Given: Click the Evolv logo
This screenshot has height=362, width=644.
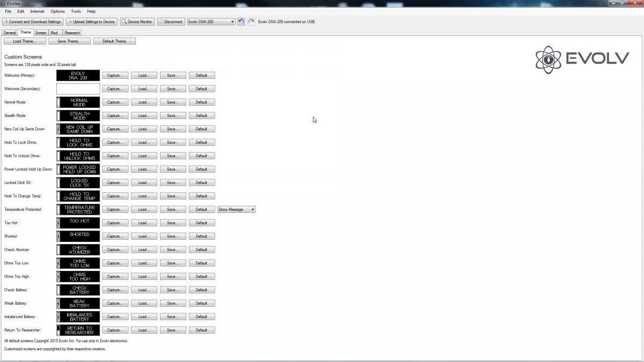Looking at the screenshot, I should pos(582,60).
